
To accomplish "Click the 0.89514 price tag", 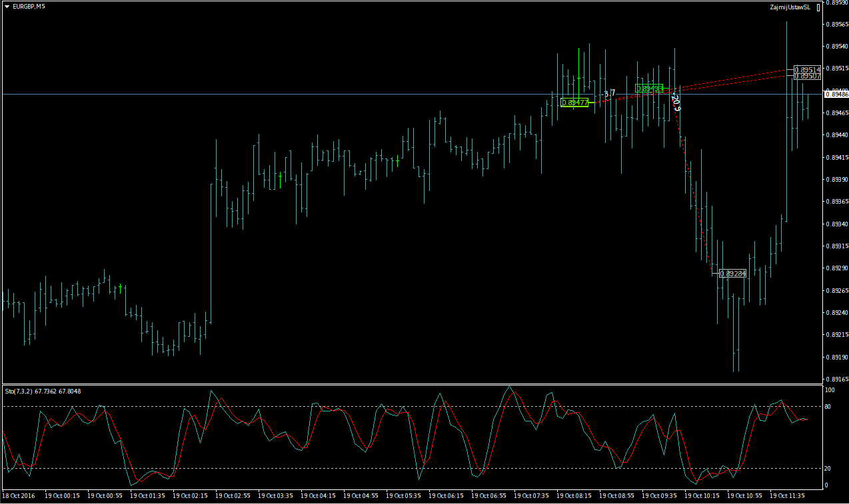I will tap(809, 69).
